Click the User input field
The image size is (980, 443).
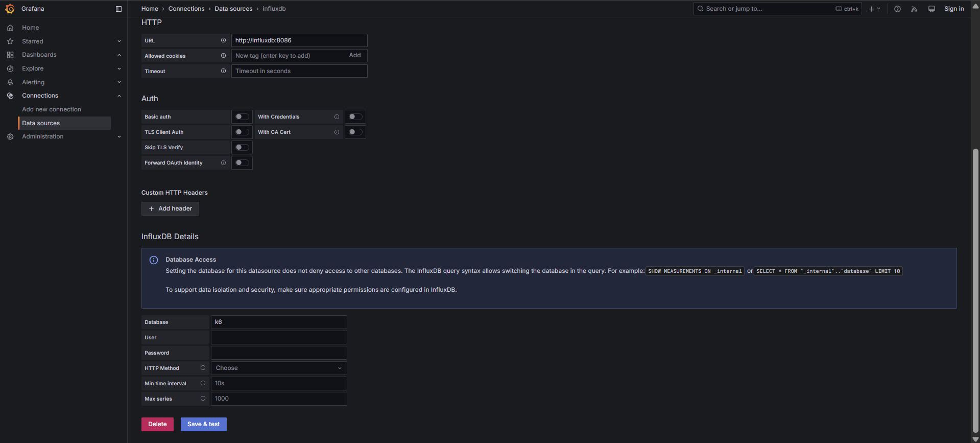pos(279,337)
